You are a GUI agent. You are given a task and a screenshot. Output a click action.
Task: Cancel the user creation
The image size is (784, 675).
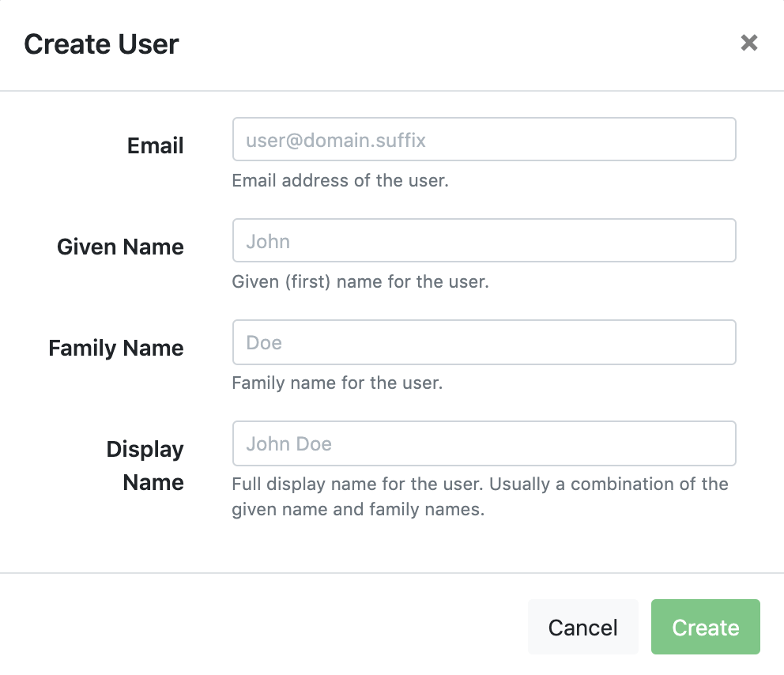point(583,627)
